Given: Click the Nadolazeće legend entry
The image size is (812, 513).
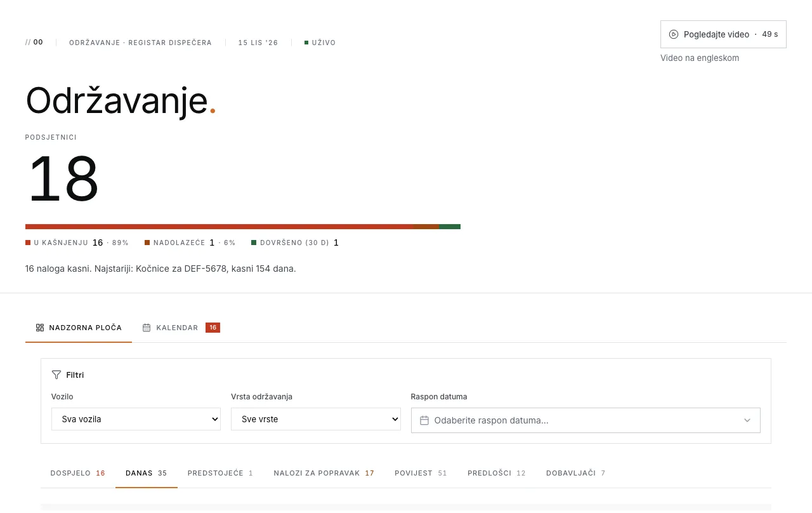Looking at the screenshot, I should (x=190, y=243).
